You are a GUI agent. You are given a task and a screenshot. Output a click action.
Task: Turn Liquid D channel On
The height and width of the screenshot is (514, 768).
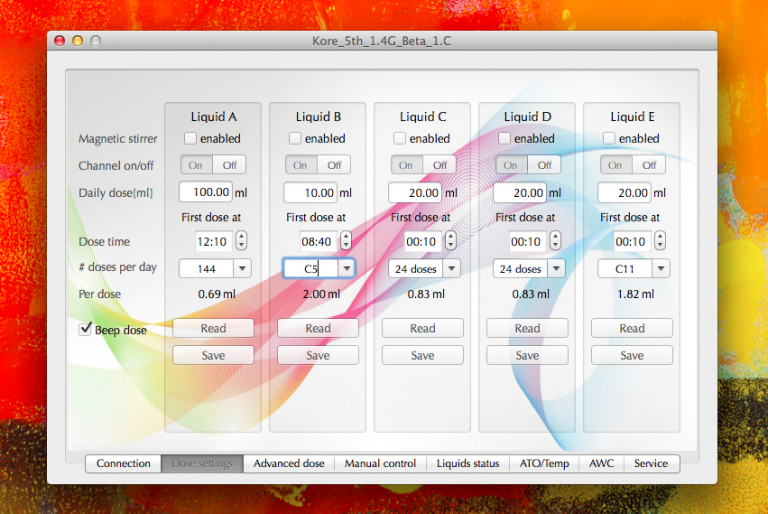(x=510, y=165)
